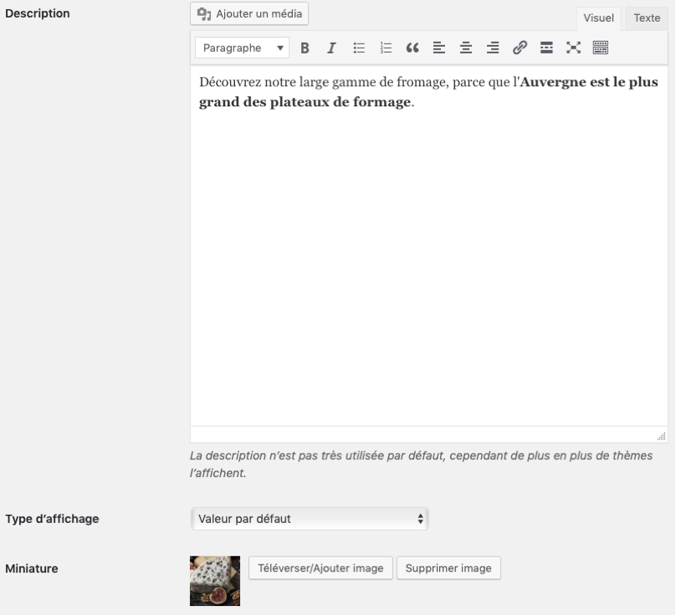Toggle the extended toolbar icon
This screenshot has height=616, width=676.
pyautogui.click(x=600, y=49)
